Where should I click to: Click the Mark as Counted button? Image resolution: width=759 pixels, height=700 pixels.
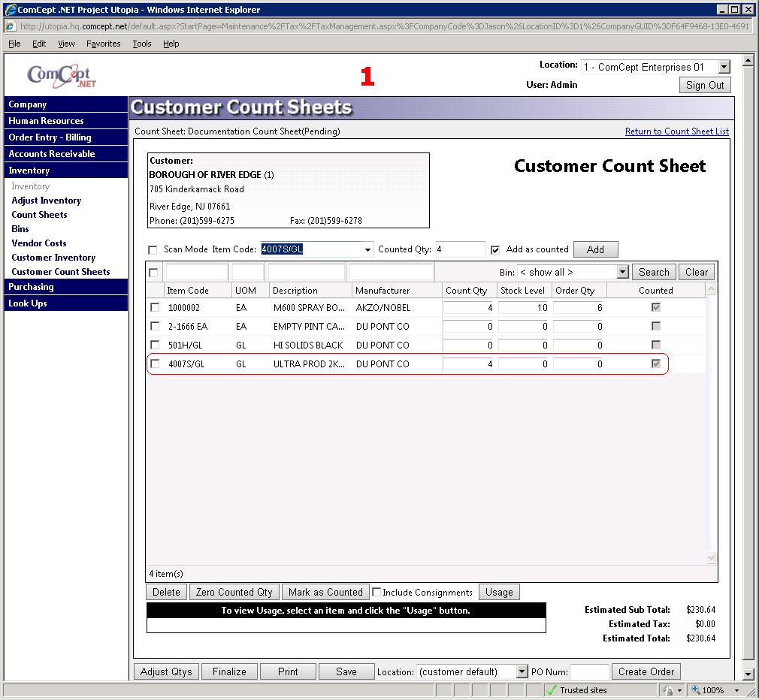[x=325, y=592]
